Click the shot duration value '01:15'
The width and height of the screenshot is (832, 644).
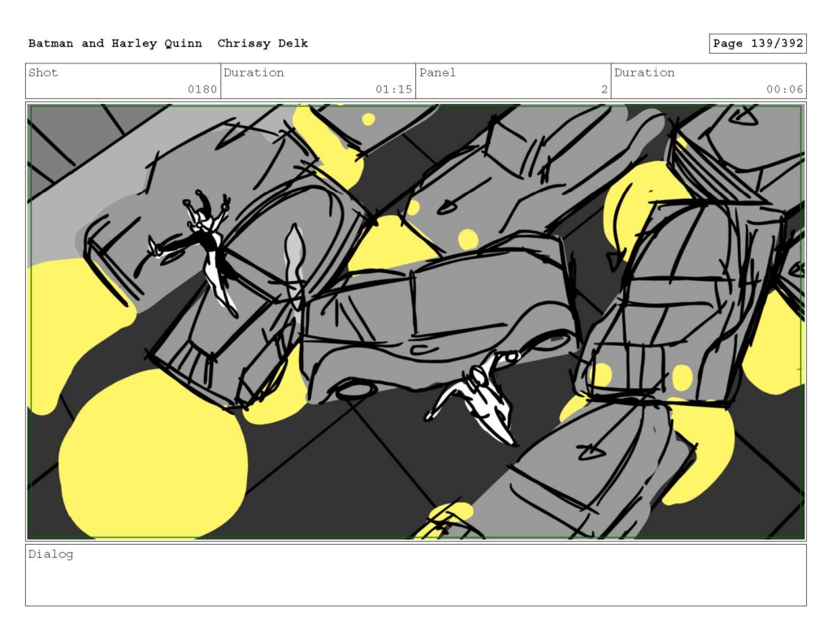pos(394,89)
